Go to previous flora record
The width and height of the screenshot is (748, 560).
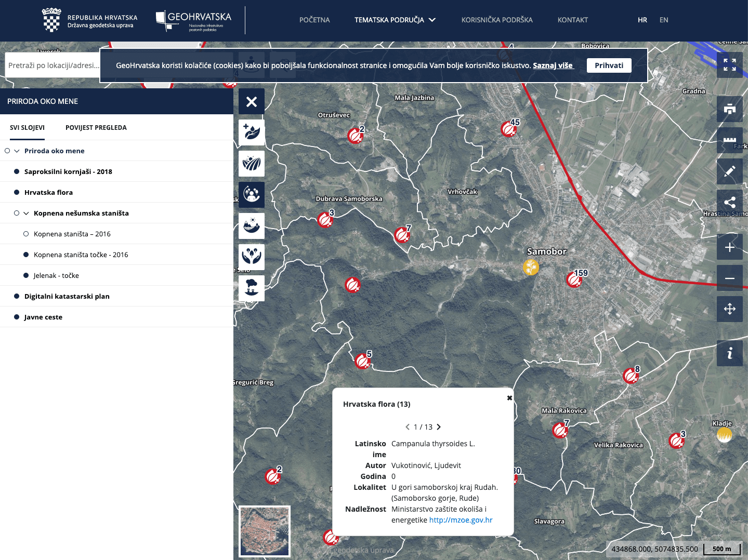[408, 427]
